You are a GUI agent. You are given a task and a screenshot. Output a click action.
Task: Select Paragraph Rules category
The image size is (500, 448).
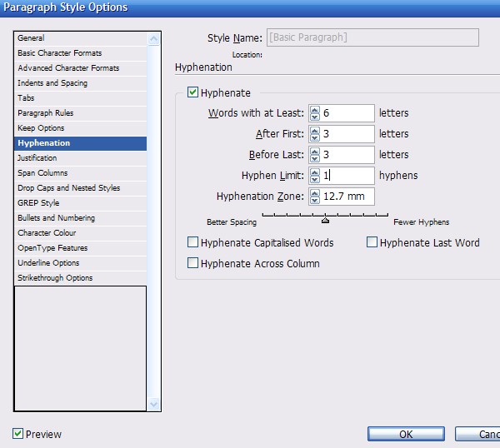81,113
